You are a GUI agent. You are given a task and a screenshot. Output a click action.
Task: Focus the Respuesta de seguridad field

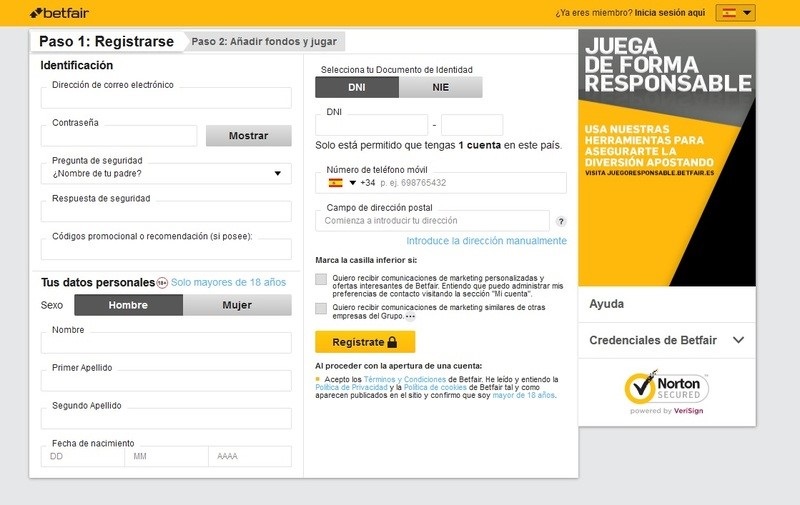point(166,211)
